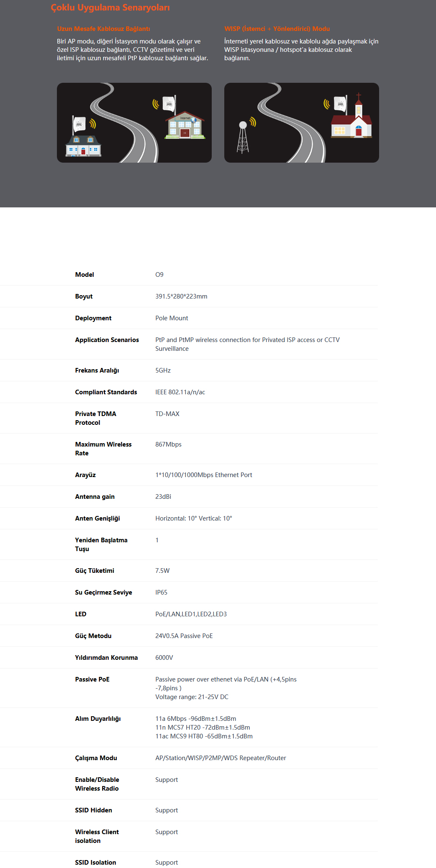Click the WISP mode illustration image
This screenshot has height=868, width=436.
click(x=301, y=123)
